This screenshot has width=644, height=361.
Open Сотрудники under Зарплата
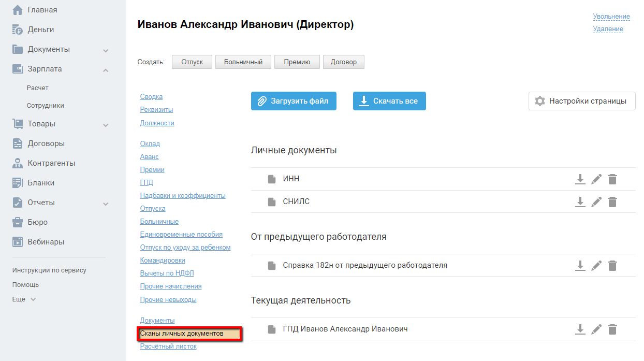coord(46,106)
